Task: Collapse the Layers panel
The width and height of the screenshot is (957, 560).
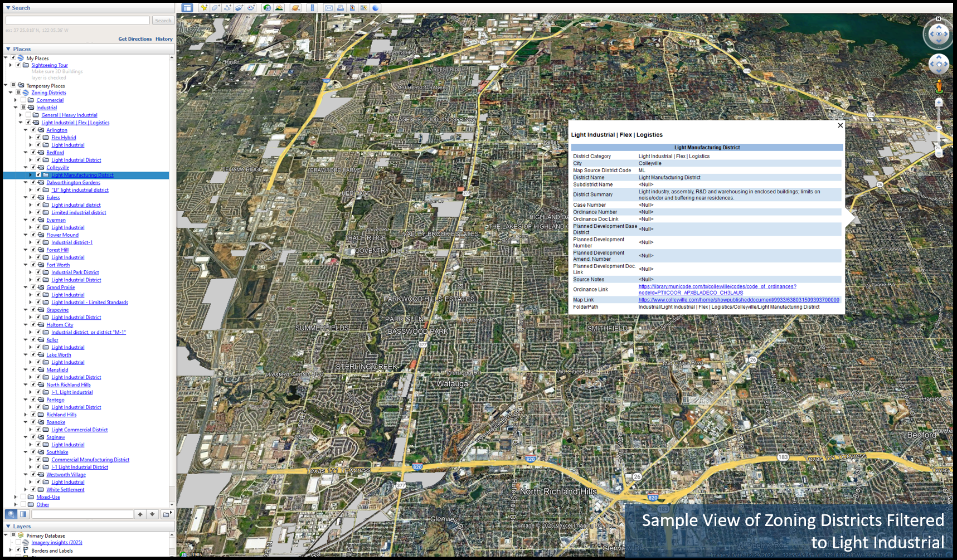Action: click(8, 527)
